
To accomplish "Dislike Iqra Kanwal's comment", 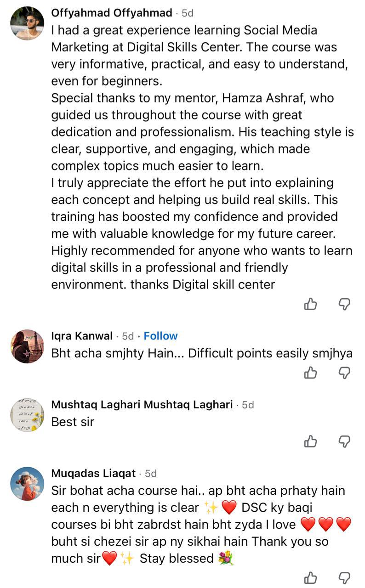I will coord(344,373).
